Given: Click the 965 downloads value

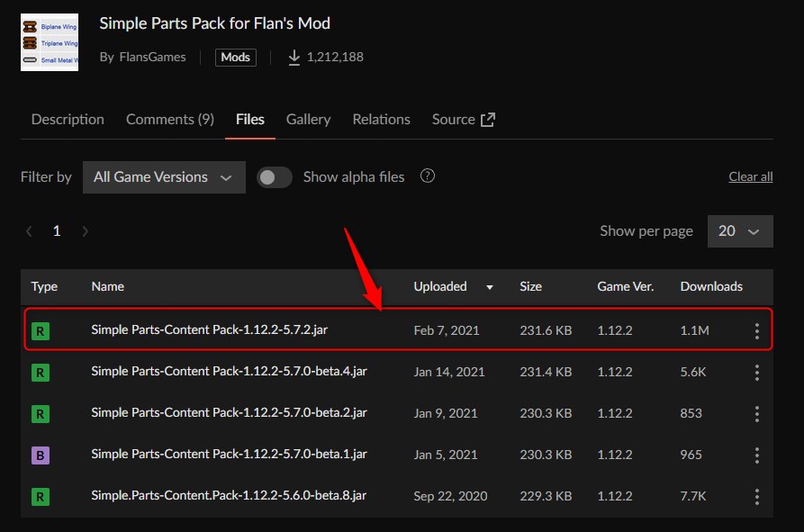Looking at the screenshot, I should point(691,455).
